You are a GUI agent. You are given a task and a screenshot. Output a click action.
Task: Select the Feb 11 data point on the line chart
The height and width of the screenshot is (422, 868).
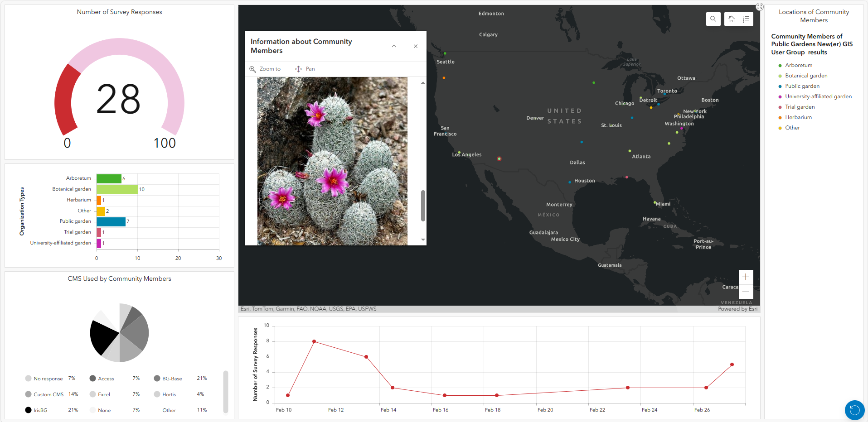314,341
